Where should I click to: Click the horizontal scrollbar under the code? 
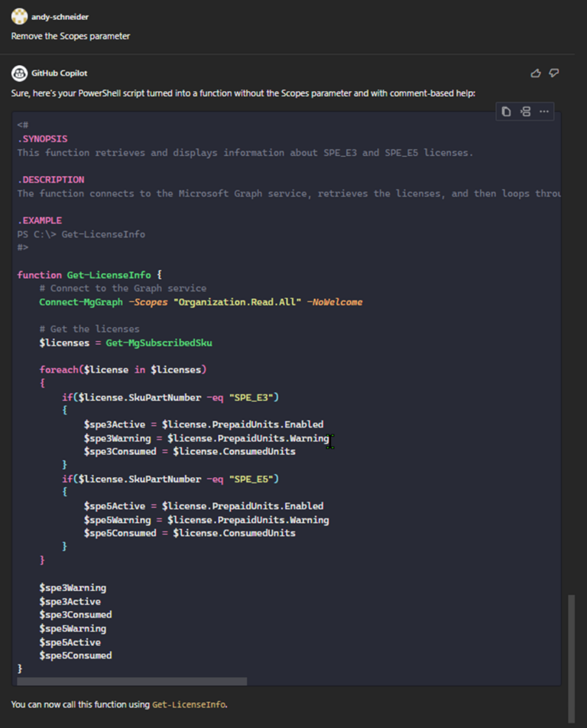coord(131,681)
